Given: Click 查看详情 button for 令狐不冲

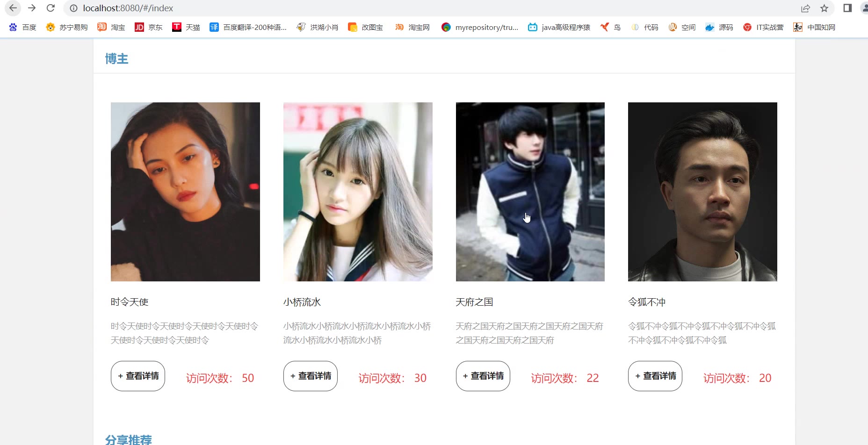Looking at the screenshot, I should pyautogui.click(x=655, y=376).
